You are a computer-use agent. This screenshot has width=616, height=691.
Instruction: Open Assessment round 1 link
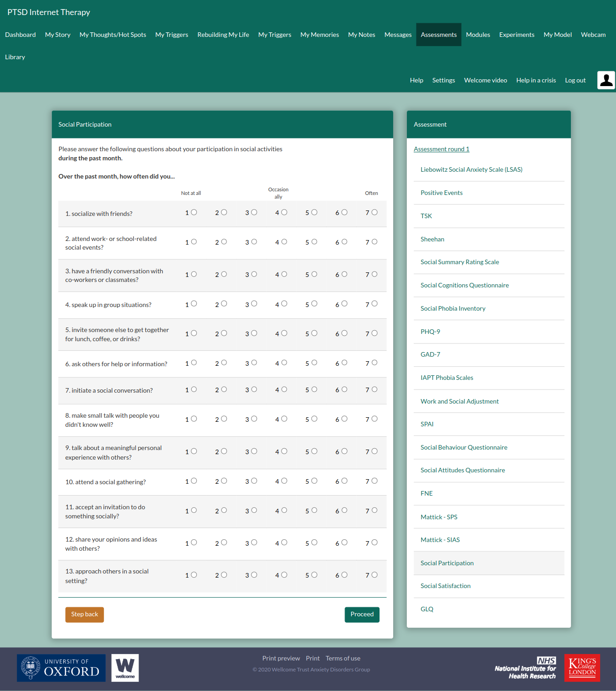441,149
